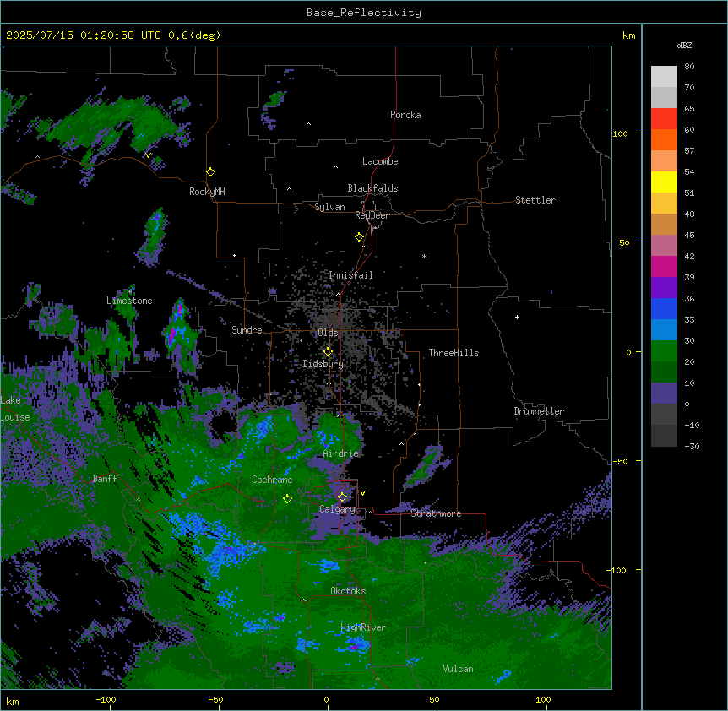Click the yellow radar site marker near Olds

pos(328,352)
